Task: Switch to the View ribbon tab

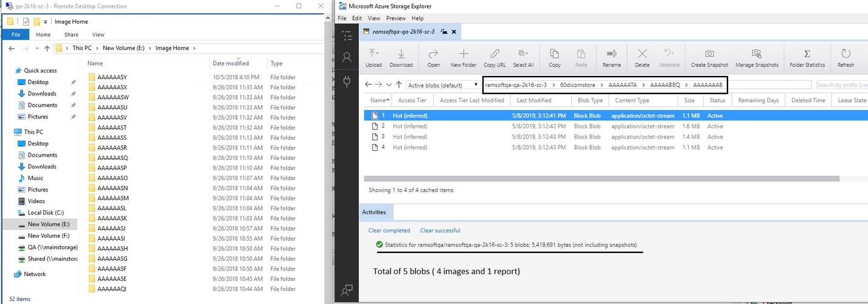Action: coord(98,35)
